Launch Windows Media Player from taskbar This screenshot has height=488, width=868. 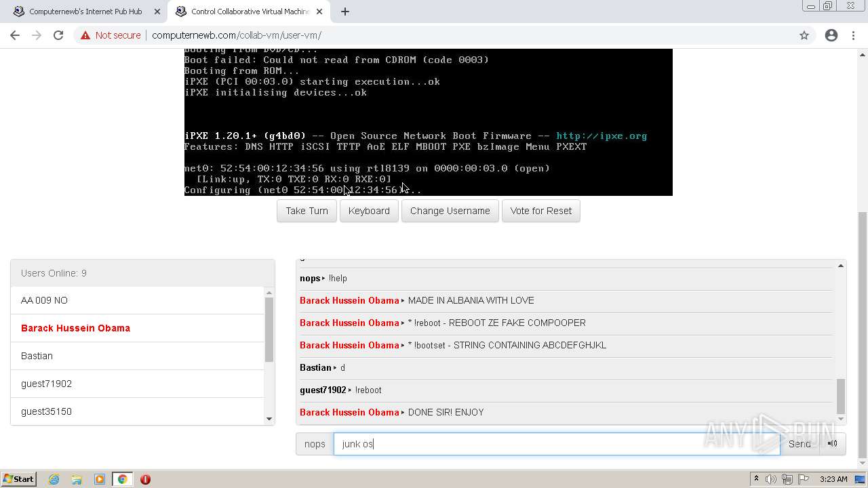[100, 479]
